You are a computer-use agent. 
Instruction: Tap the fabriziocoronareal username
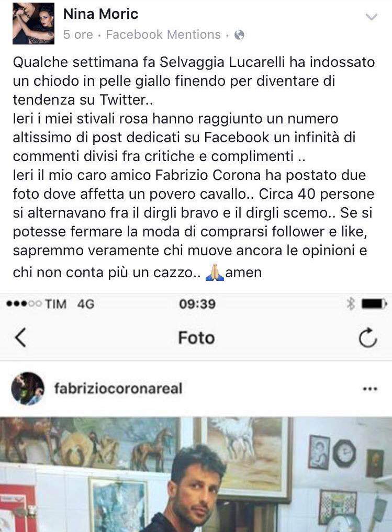point(118,389)
